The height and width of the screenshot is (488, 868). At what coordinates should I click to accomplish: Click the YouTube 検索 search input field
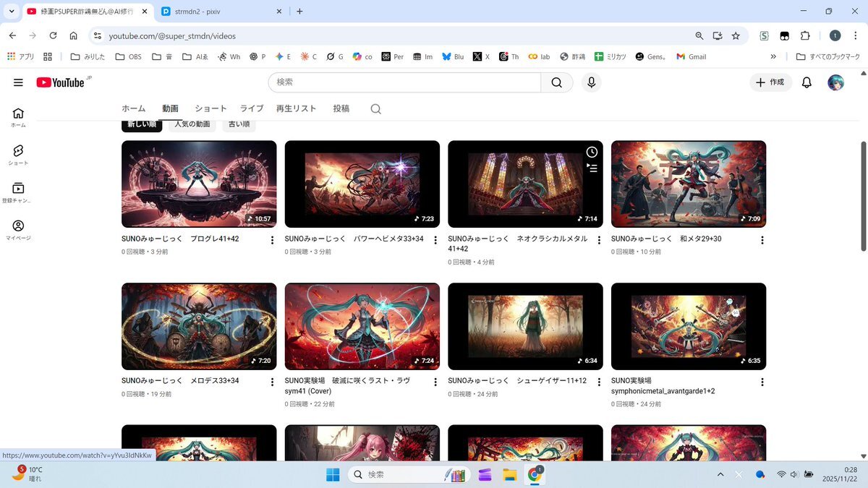coord(405,82)
